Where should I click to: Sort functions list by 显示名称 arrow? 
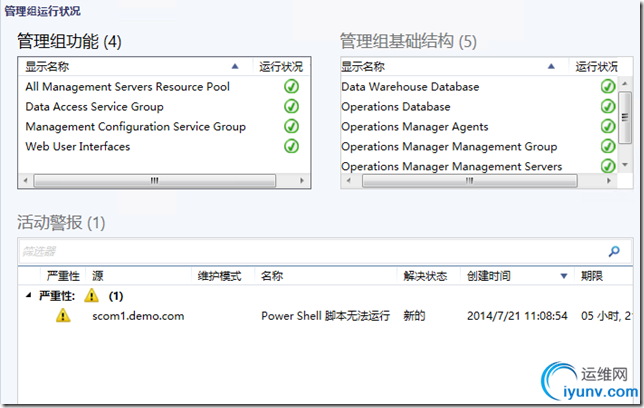235,66
